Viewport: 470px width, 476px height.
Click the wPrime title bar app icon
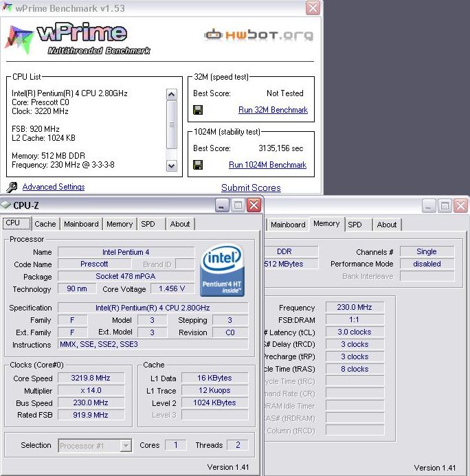click(x=8, y=8)
